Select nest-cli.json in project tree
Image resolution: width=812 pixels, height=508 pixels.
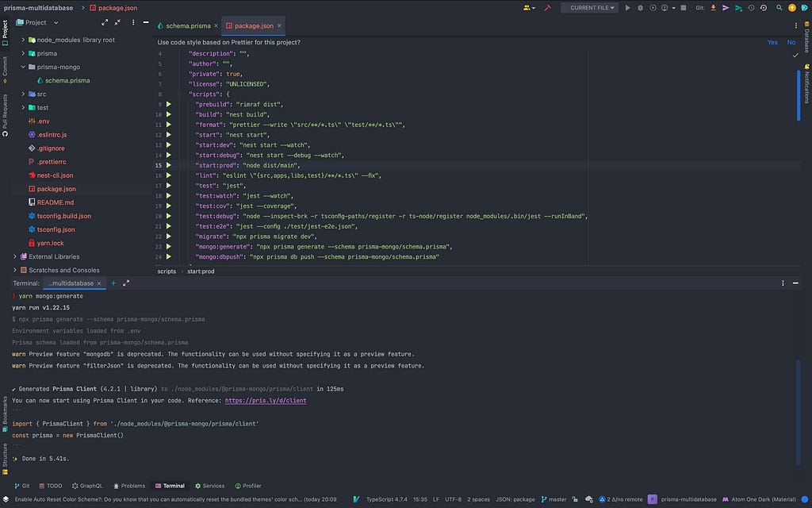pyautogui.click(x=55, y=175)
